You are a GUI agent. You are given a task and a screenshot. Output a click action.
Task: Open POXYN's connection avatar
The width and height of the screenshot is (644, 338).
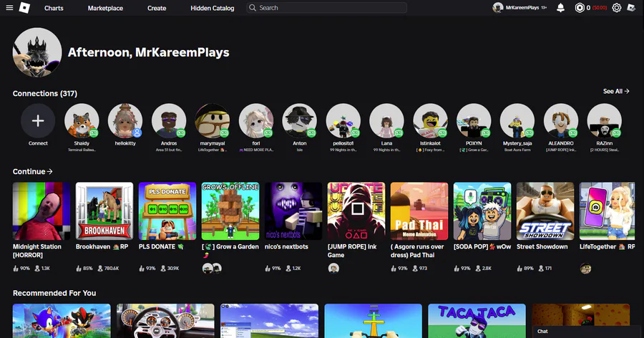(474, 120)
